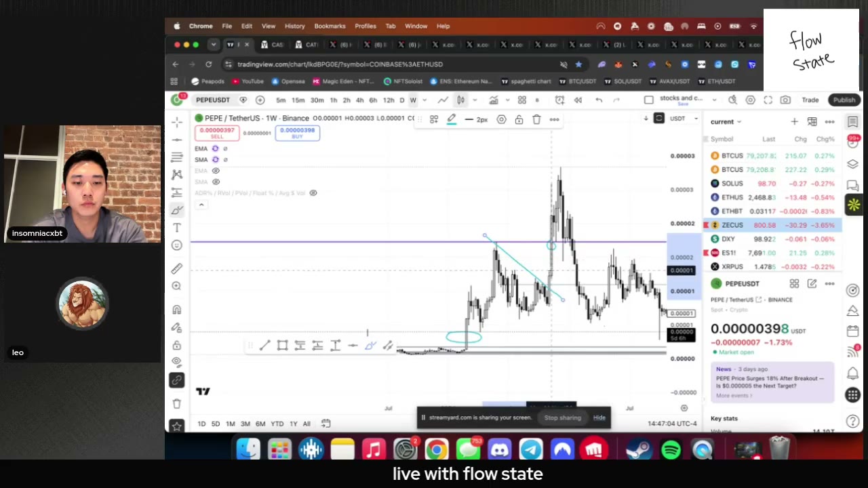Activate the zoom in tool

pos(177,286)
